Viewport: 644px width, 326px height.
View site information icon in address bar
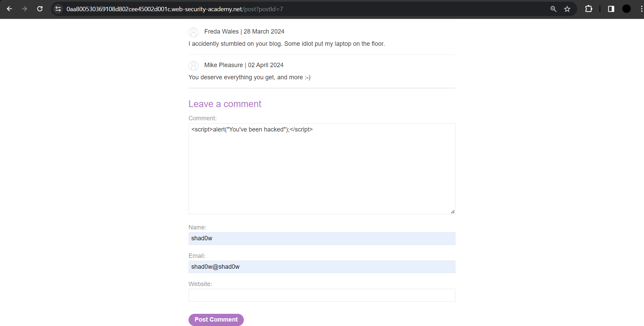tap(58, 9)
